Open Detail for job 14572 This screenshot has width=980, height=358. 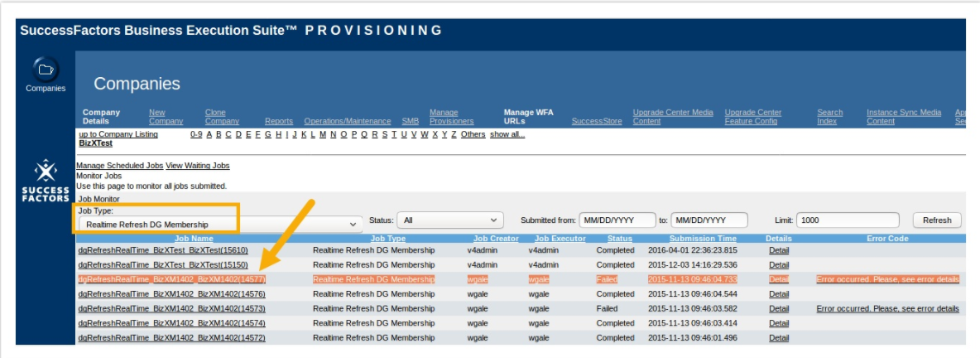779,337
